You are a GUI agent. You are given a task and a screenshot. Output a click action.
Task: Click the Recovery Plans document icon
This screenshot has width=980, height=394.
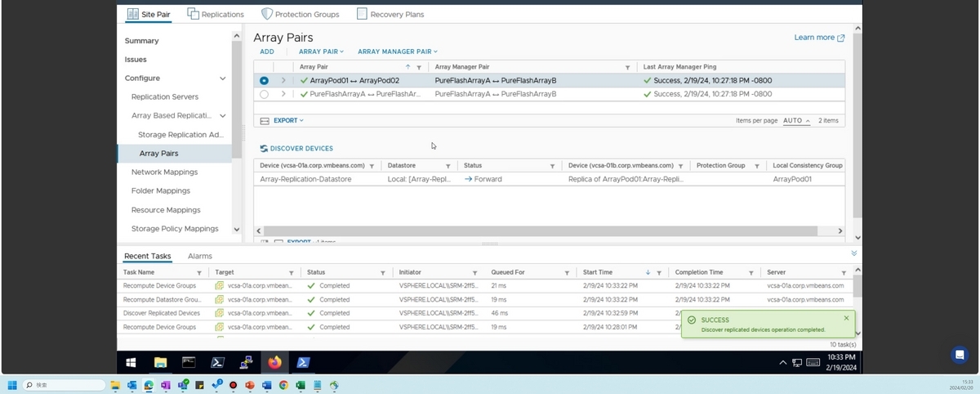coord(362,14)
